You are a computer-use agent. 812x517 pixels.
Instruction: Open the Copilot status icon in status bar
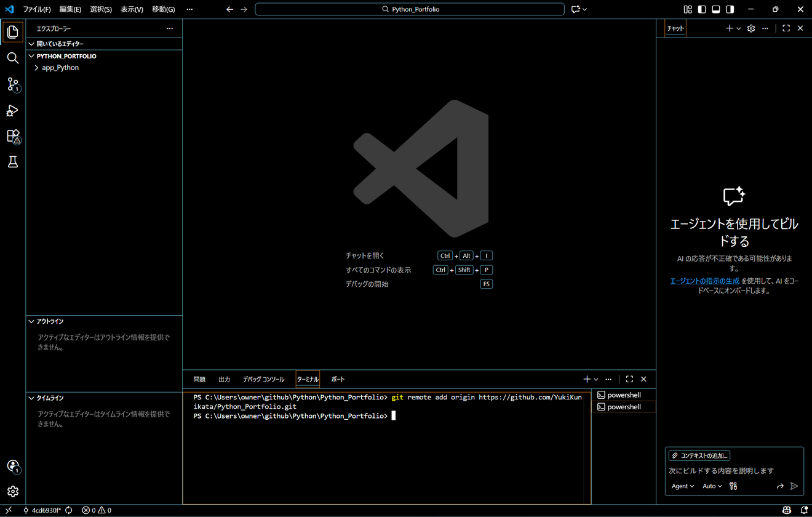(x=787, y=510)
